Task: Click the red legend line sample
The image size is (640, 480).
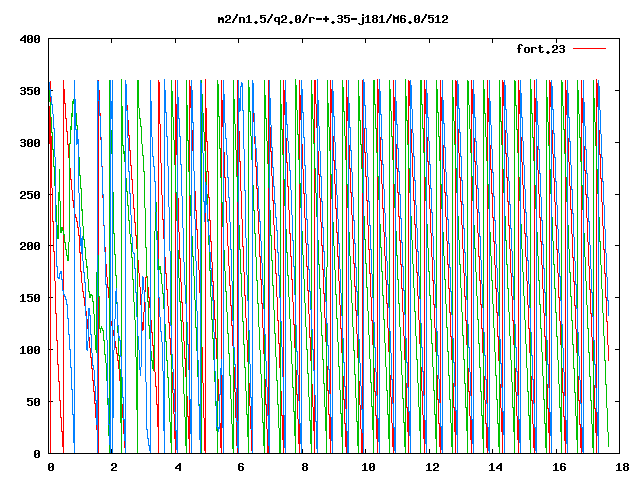Action: (589, 49)
